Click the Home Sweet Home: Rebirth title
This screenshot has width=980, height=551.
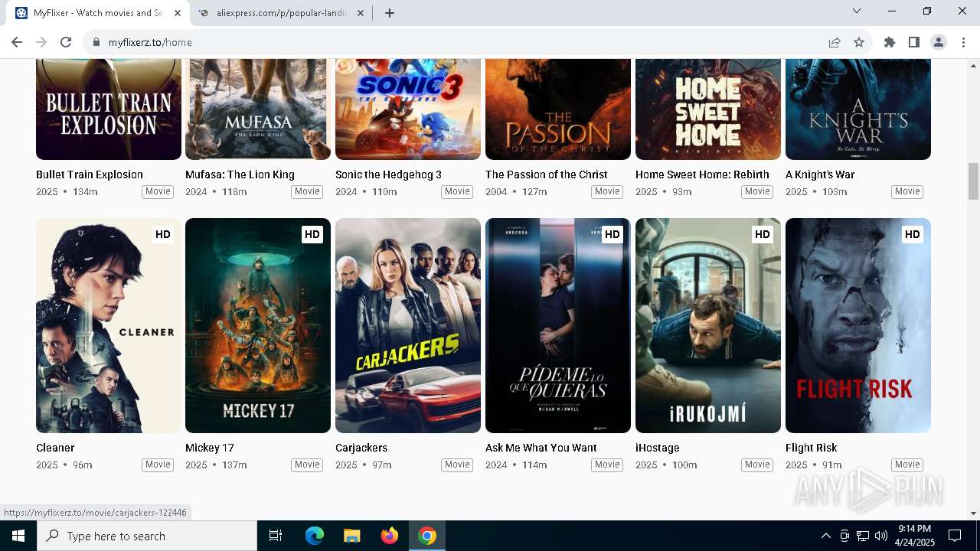click(702, 174)
